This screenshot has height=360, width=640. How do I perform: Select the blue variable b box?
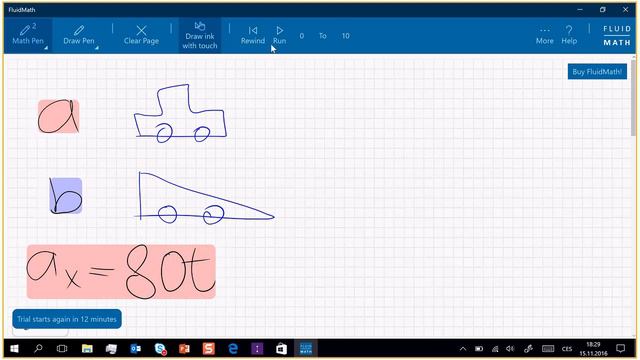coord(66,196)
